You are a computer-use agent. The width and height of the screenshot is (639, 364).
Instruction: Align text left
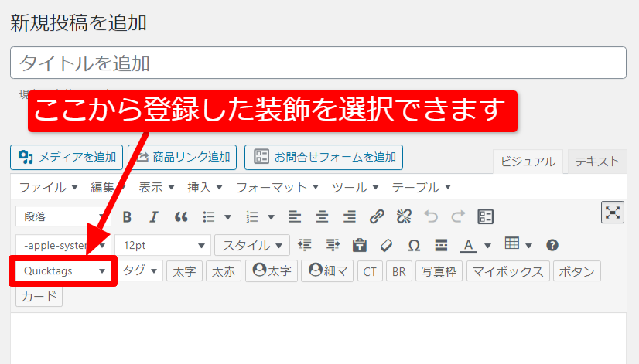point(295,216)
